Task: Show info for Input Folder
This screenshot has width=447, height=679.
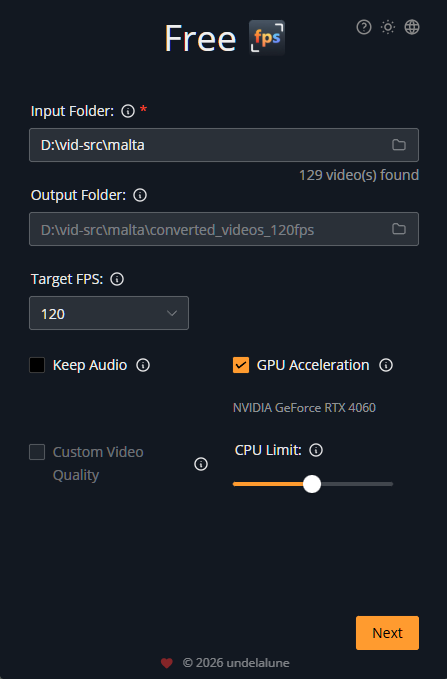Action: click(128, 111)
